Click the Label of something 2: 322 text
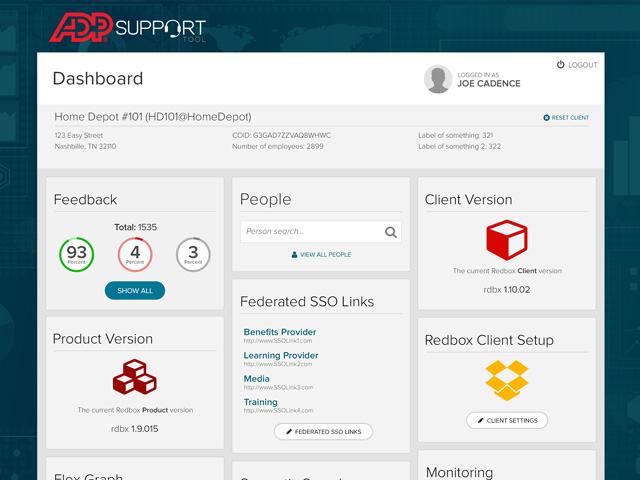The height and width of the screenshot is (480, 640). pyautogui.click(x=459, y=146)
